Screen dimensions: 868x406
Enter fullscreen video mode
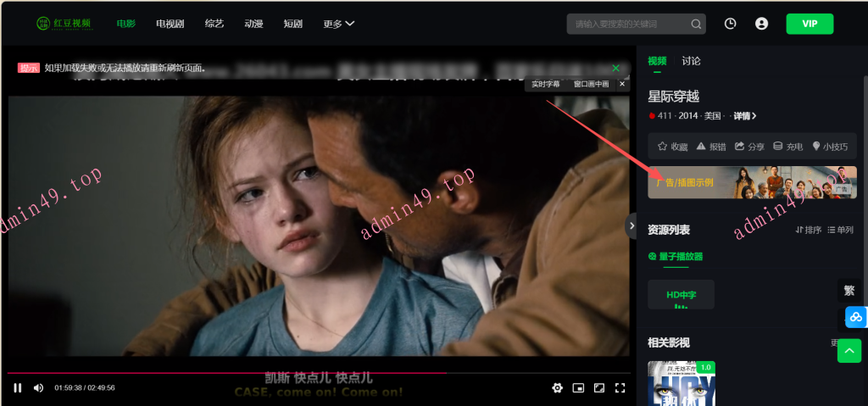(620, 388)
